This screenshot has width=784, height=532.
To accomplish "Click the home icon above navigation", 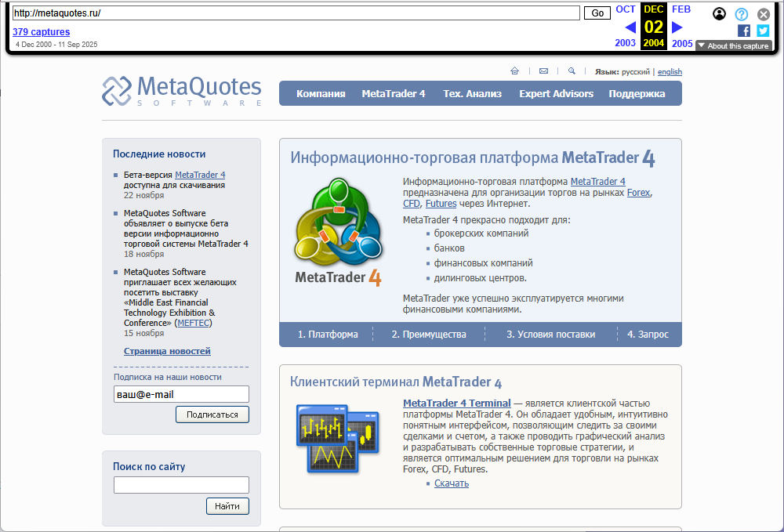I will (x=514, y=71).
